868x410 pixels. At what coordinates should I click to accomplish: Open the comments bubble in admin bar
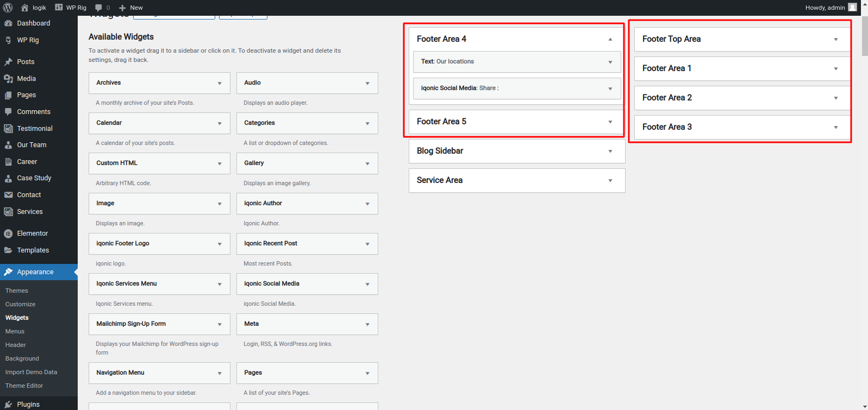pos(98,8)
